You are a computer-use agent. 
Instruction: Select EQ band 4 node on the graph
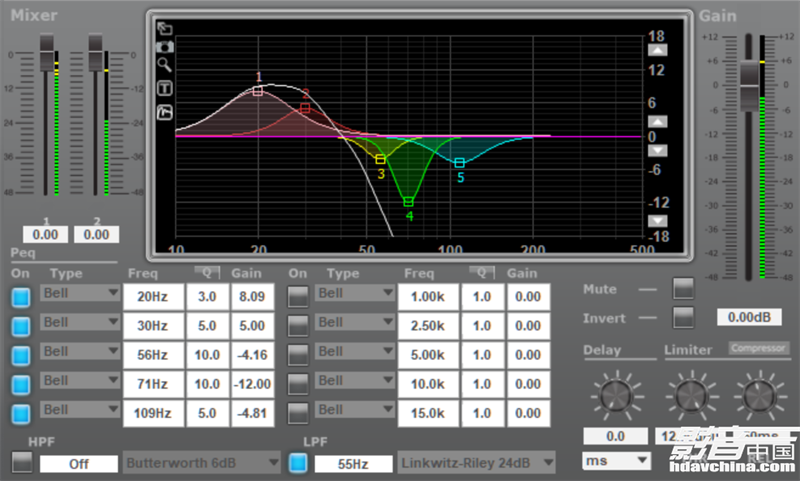point(408,202)
